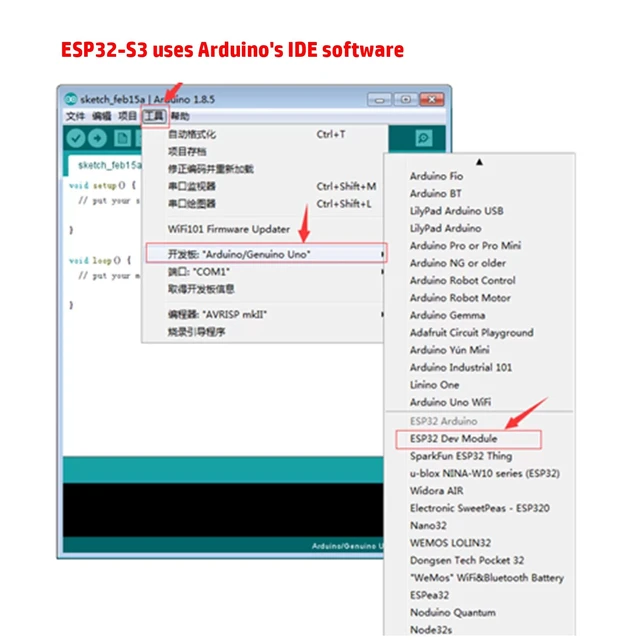Select Noduino Quantum board

pyautogui.click(x=480, y=613)
